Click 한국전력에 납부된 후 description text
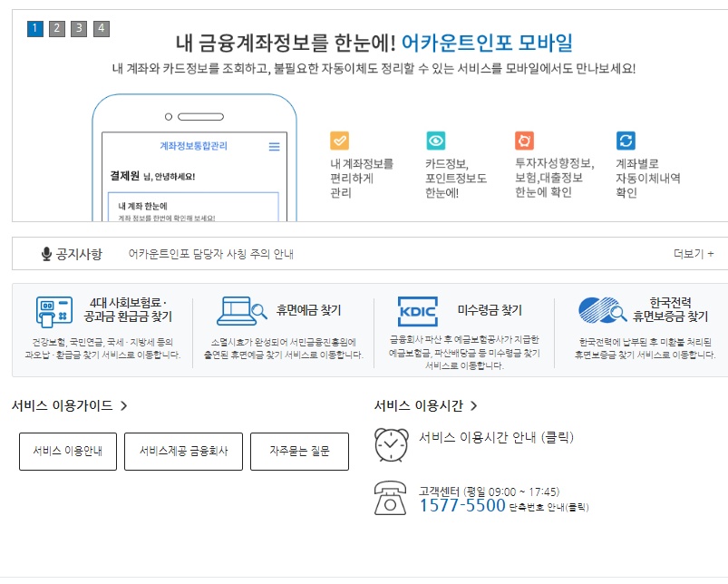This screenshot has height=584, width=728. [x=645, y=348]
